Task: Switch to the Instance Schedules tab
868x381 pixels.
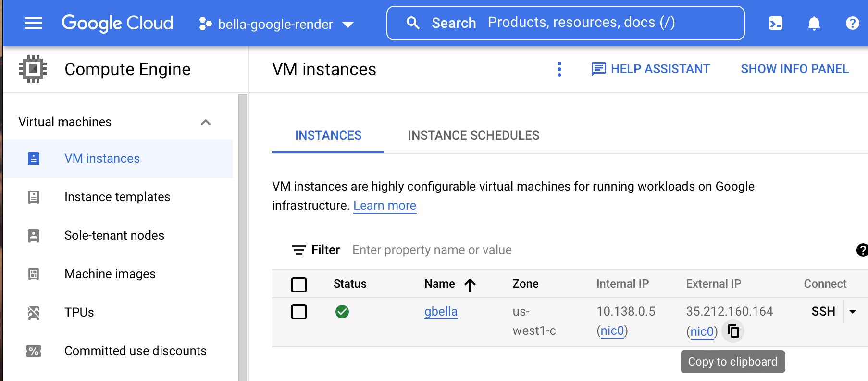Action: click(473, 136)
